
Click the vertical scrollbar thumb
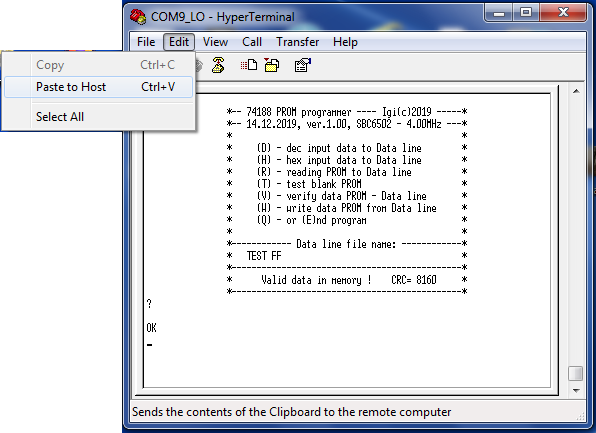pos(576,373)
